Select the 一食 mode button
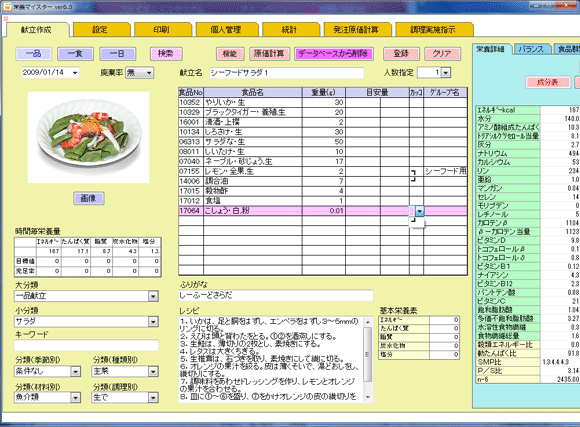Screen dimensions: 580x427 coord(75,54)
